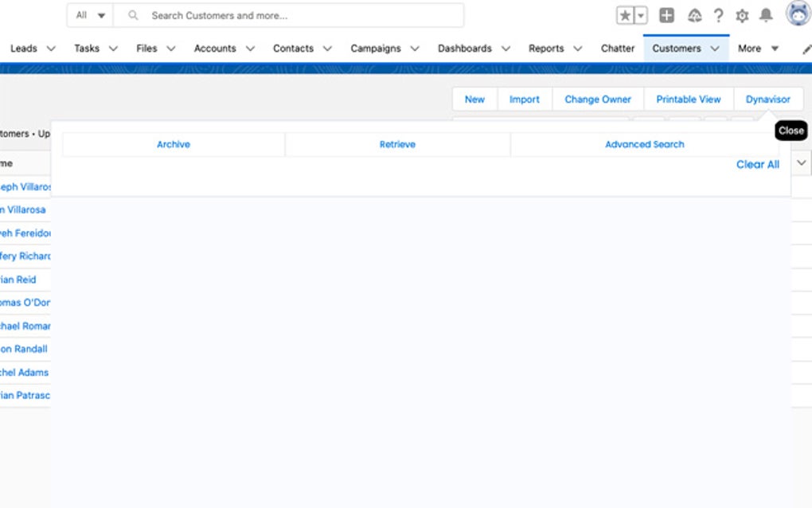
Task: Open the Chatter tab
Action: (x=618, y=49)
